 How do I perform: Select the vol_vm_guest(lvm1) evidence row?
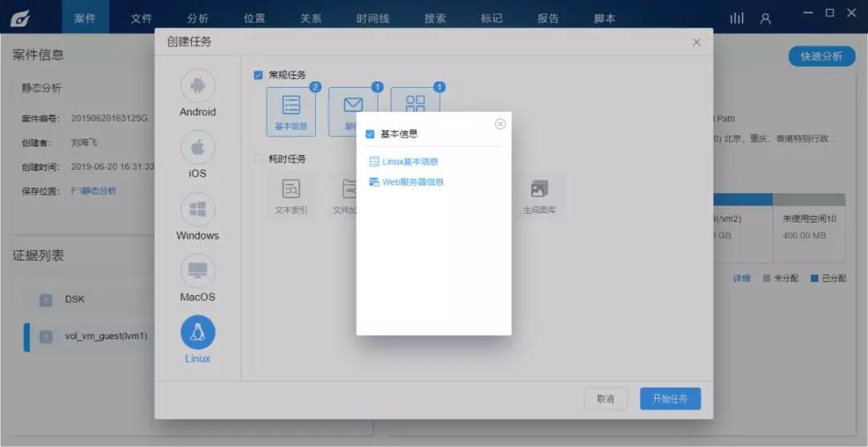click(88, 337)
